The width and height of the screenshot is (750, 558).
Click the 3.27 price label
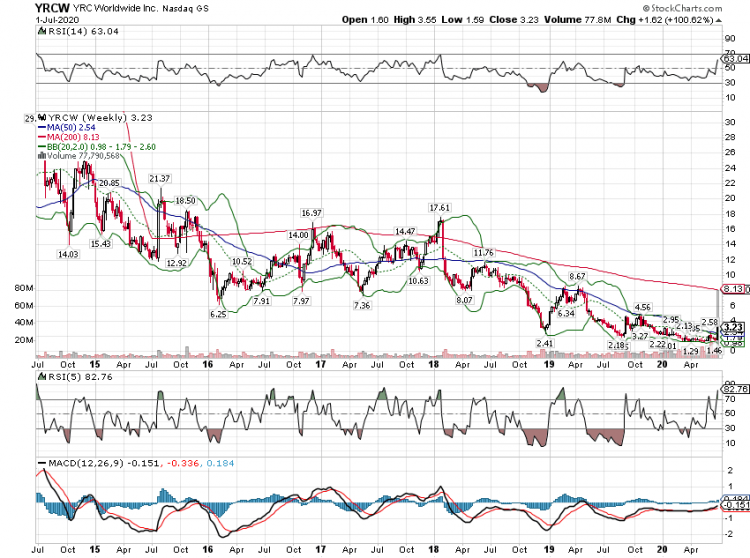[x=640, y=336]
